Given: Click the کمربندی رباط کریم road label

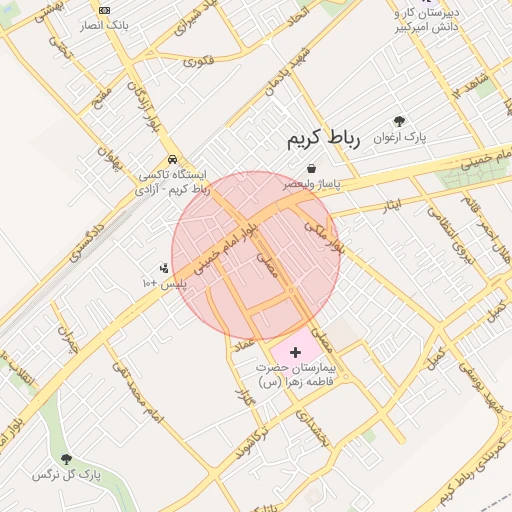Looking at the screenshot, I should coord(473,471).
